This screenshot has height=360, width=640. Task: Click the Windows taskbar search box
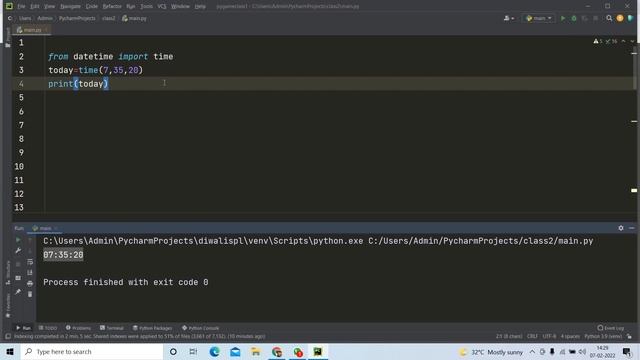click(x=92, y=351)
